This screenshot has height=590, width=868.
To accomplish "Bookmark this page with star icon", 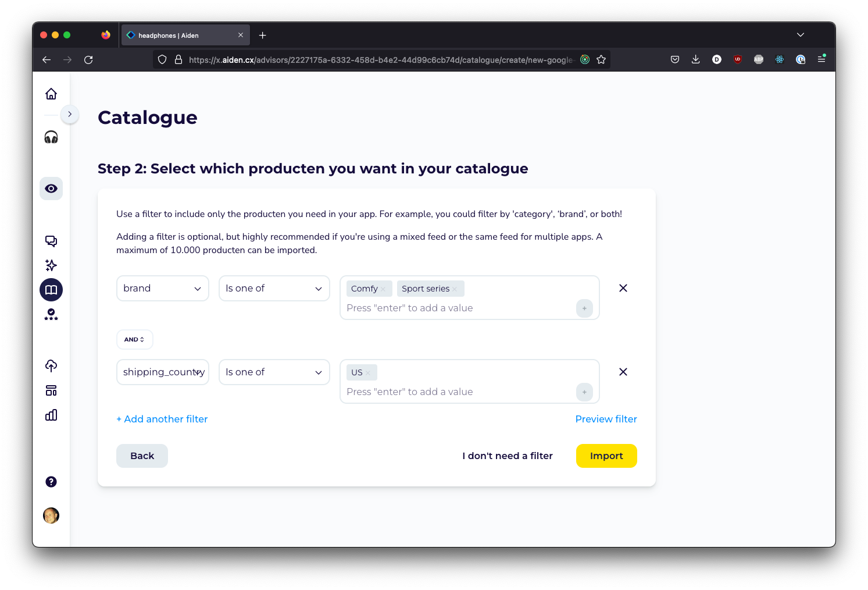I will [x=601, y=59].
